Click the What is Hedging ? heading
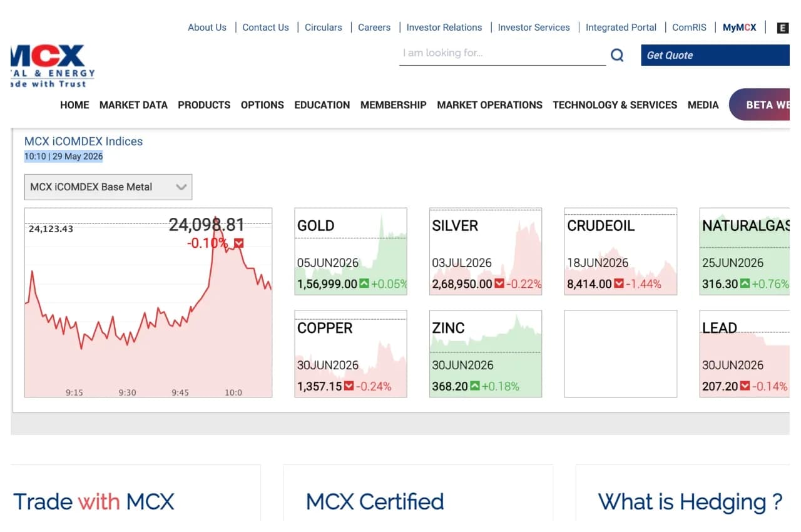The height and width of the screenshot is (532, 801). [x=690, y=502]
